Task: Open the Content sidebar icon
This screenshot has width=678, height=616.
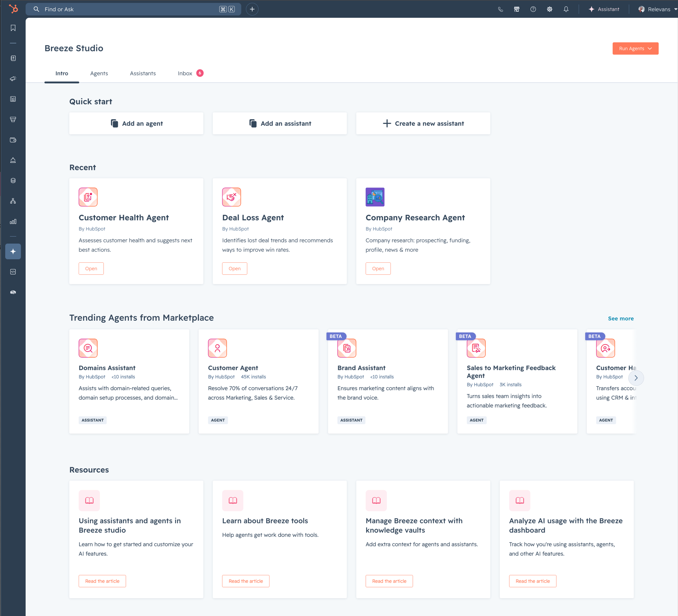Action: point(13,99)
